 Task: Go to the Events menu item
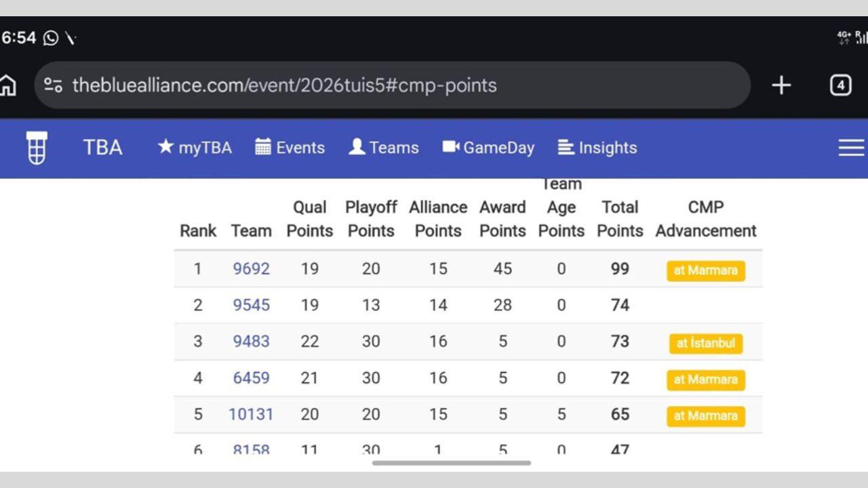point(290,148)
